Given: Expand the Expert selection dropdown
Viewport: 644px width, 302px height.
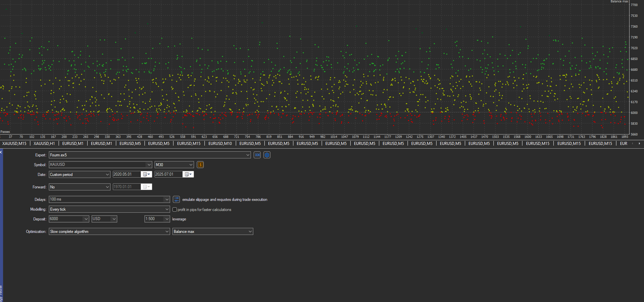Looking at the screenshot, I should [248, 155].
